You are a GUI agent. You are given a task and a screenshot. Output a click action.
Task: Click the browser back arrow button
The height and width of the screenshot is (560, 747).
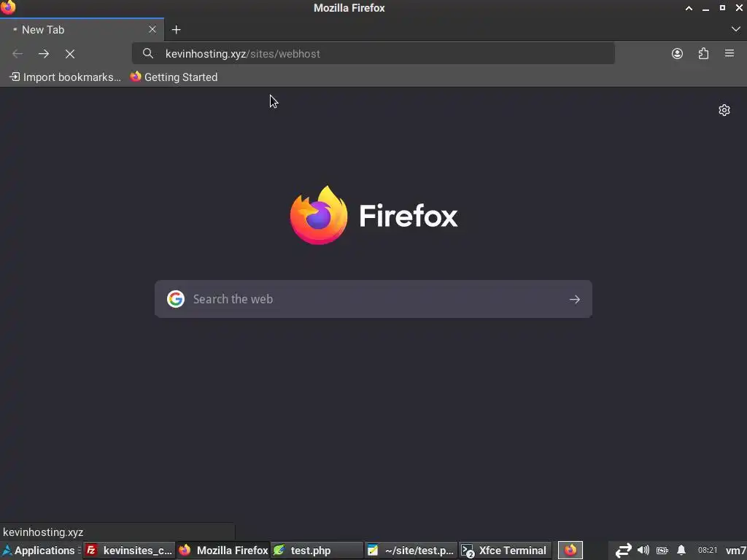pos(18,54)
